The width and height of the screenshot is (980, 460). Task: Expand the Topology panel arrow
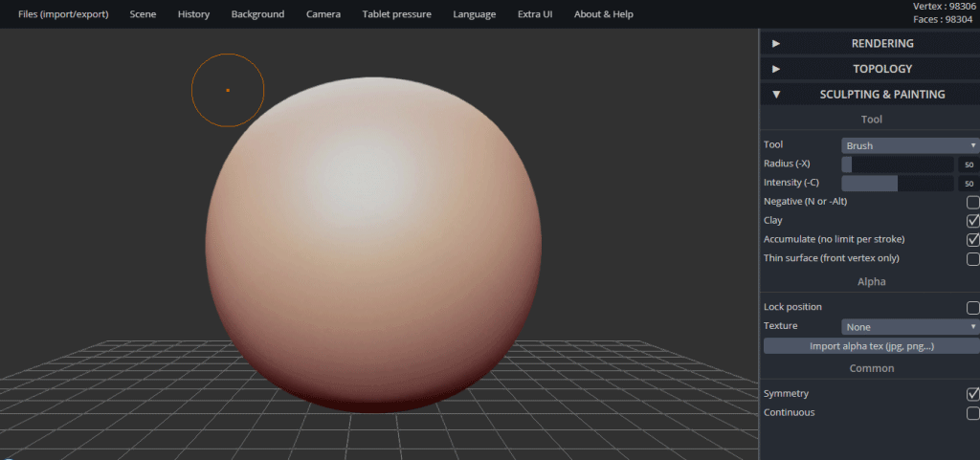[x=775, y=69]
